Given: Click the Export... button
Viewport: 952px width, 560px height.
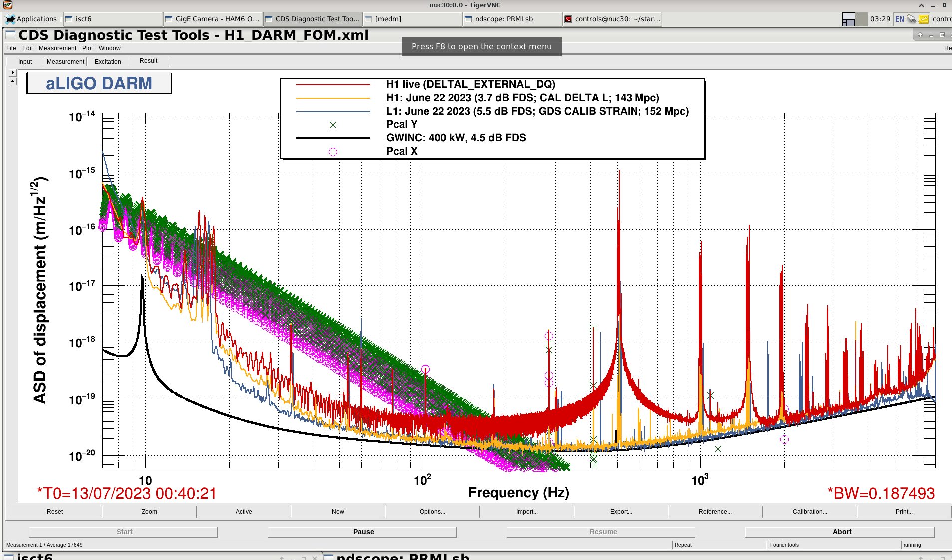Looking at the screenshot, I should [621, 512].
